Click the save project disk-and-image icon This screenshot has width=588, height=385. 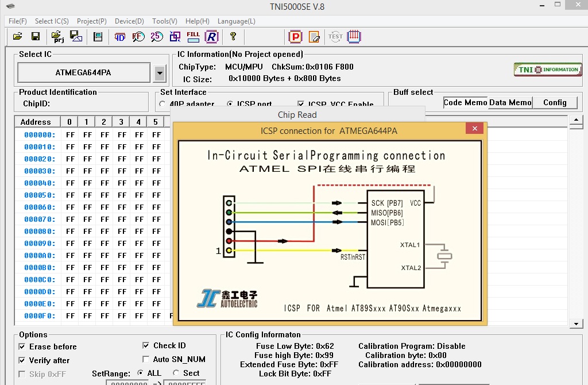click(76, 36)
